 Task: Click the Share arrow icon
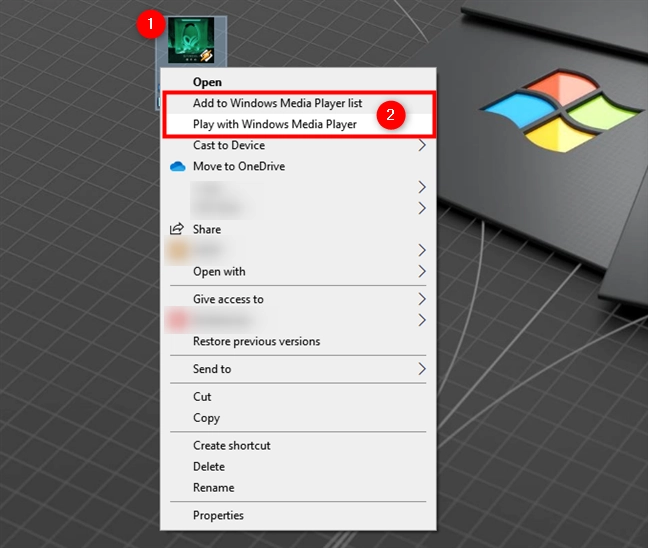coord(176,229)
